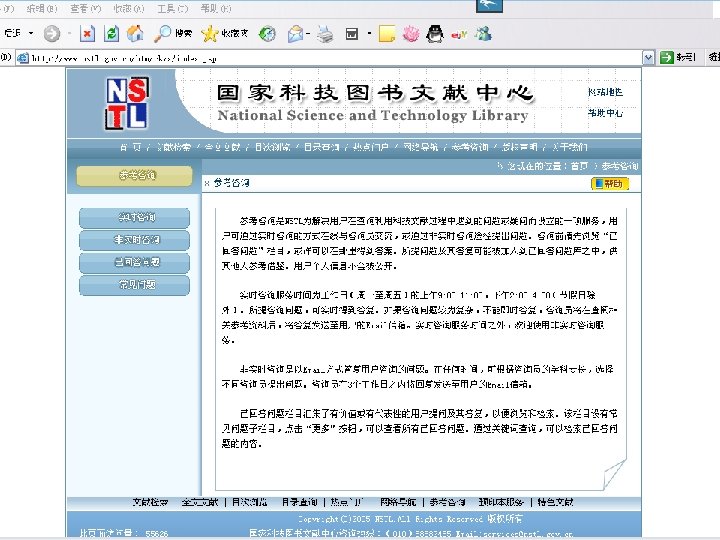
Task: Open 非实时咨询 in the left sidebar
Action: 134,240
